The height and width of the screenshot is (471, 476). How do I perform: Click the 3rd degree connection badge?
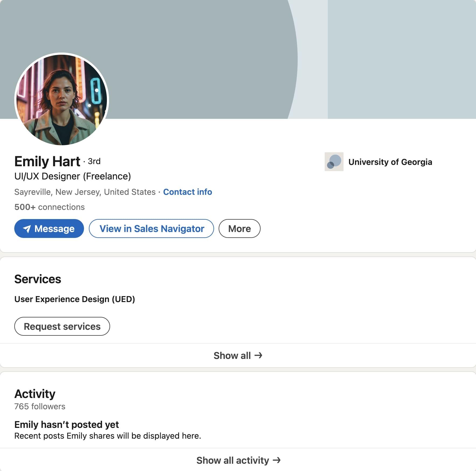click(94, 161)
